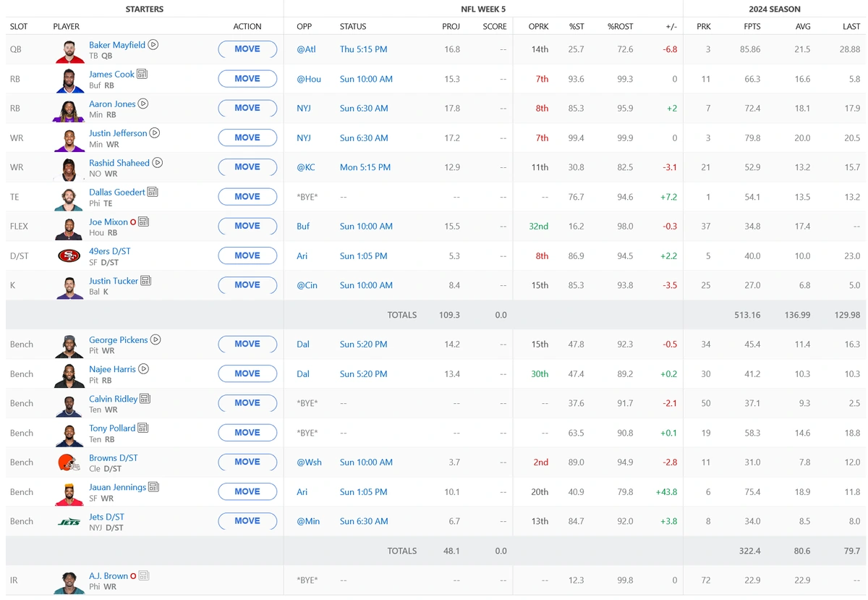Screen dimensions: 868x600
Task: Play the video icon beside George Pickens
Action: coord(156,340)
